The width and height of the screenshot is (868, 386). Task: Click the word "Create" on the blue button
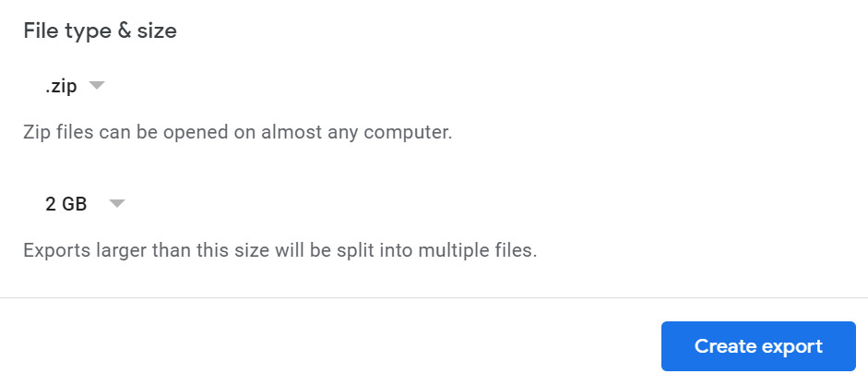[x=726, y=346]
